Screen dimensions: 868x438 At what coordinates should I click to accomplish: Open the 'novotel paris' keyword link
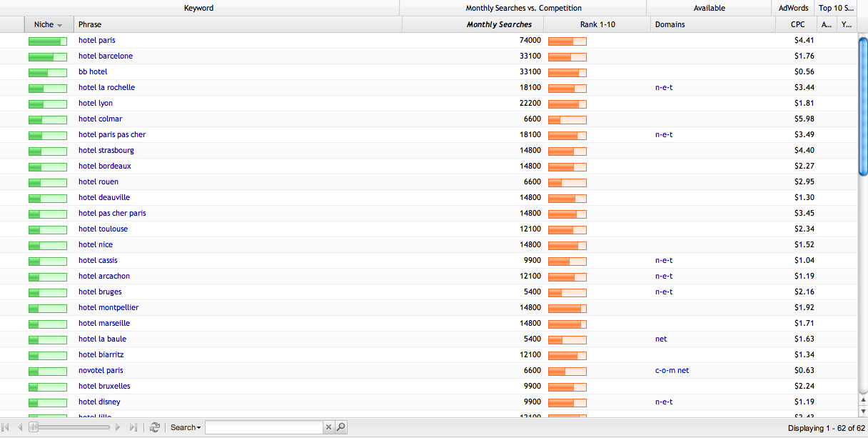(101, 370)
